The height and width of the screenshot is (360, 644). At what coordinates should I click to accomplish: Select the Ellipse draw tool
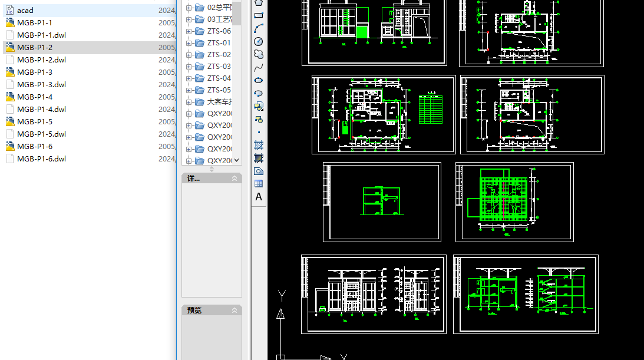pyautogui.click(x=258, y=81)
